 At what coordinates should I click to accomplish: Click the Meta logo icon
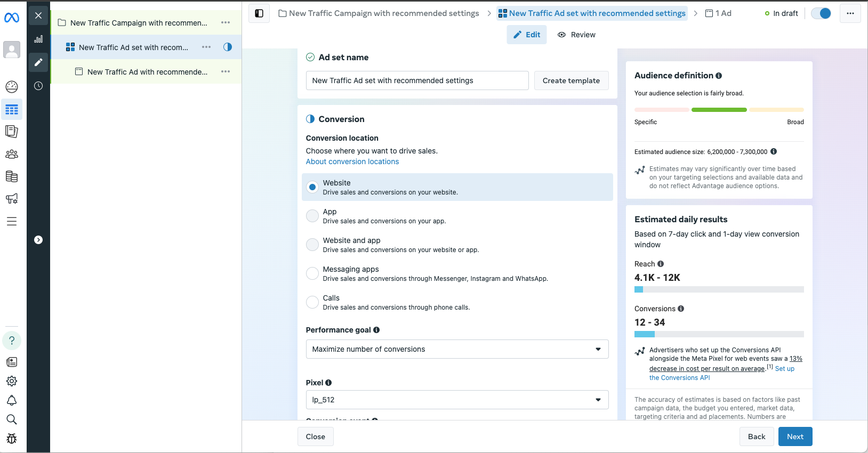tap(12, 18)
